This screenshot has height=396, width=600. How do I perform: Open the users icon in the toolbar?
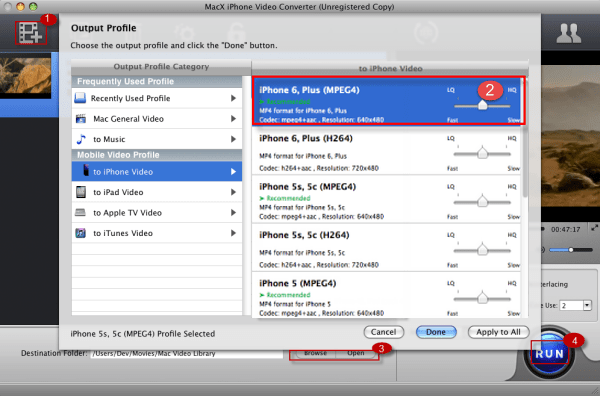pyautogui.click(x=569, y=33)
